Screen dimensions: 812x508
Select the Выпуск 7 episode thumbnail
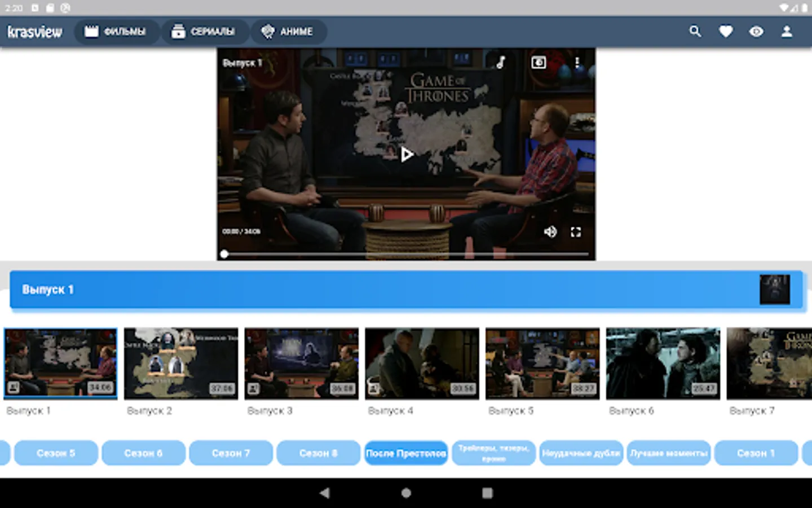tap(769, 363)
